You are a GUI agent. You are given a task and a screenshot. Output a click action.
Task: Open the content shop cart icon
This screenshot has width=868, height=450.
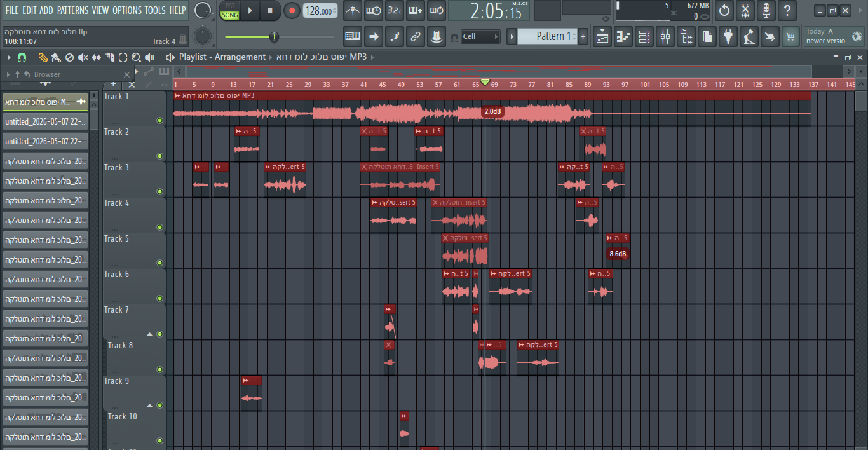coord(791,36)
